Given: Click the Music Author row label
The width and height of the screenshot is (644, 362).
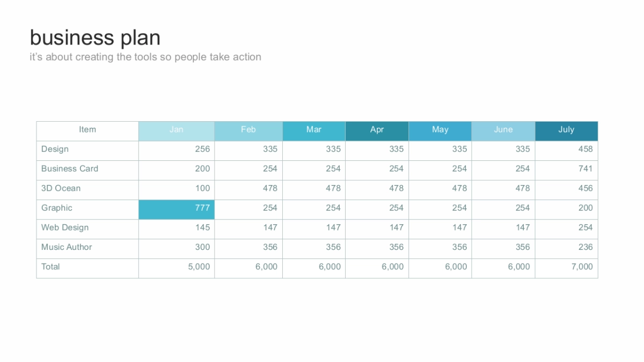Looking at the screenshot, I should (67, 247).
